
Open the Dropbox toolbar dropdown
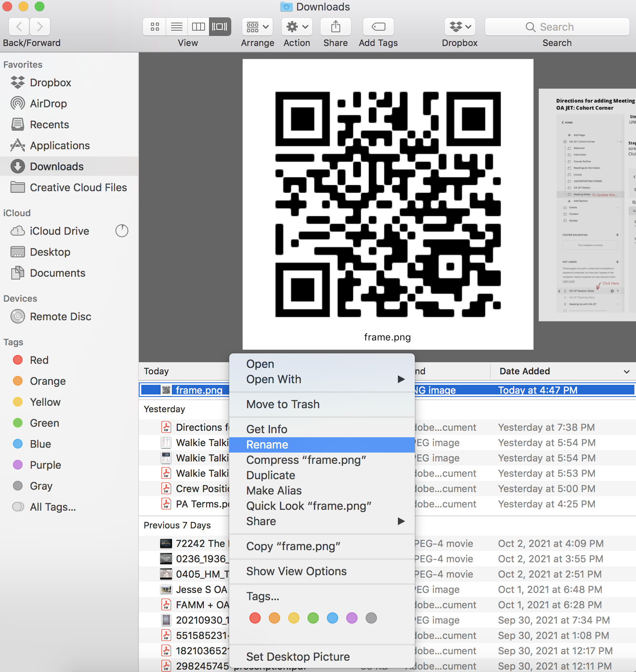460,27
